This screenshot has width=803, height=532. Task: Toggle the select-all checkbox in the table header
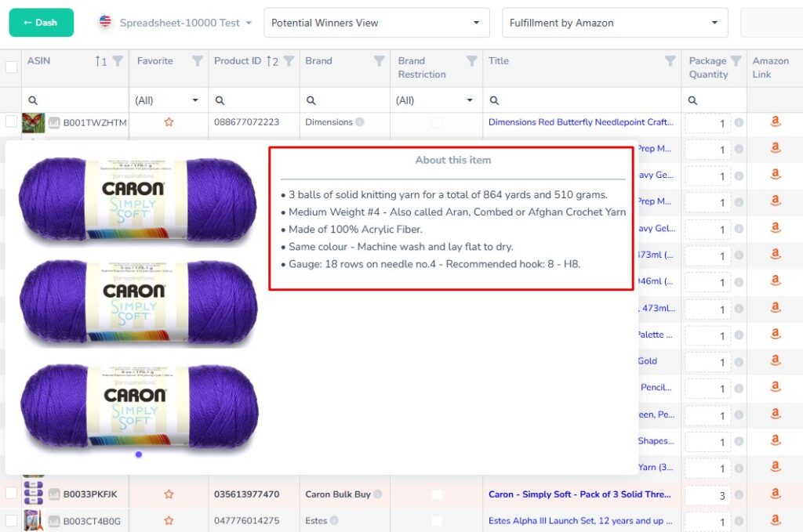(x=11, y=67)
